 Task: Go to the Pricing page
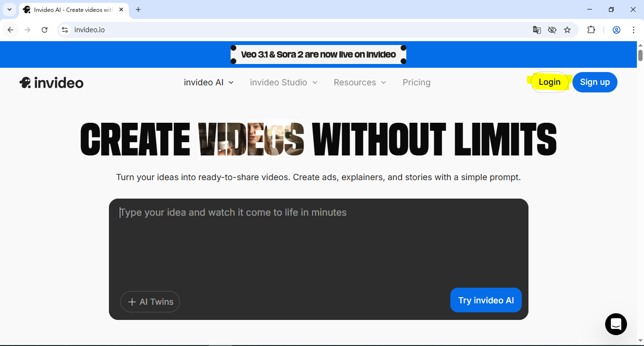[x=416, y=82]
